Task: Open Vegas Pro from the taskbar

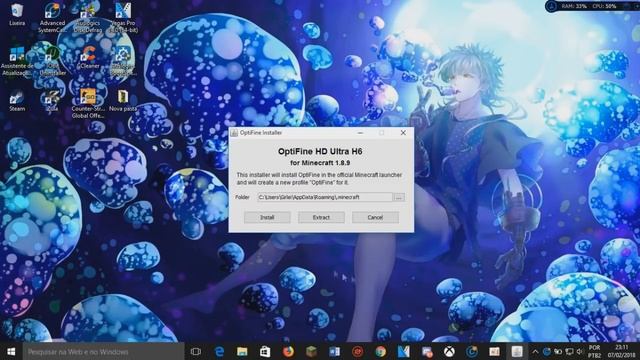Action: point(403,351)
